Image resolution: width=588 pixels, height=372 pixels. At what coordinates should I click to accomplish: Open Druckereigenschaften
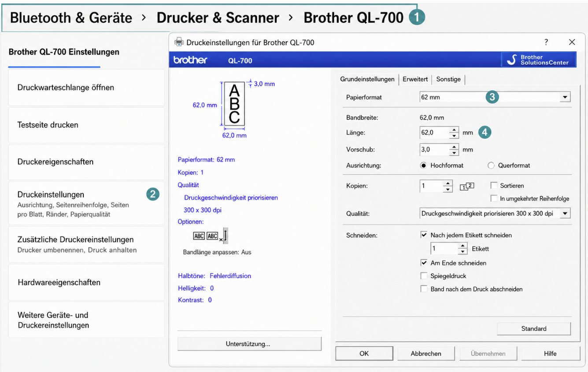pyautogui.click(x=86, y=162)
